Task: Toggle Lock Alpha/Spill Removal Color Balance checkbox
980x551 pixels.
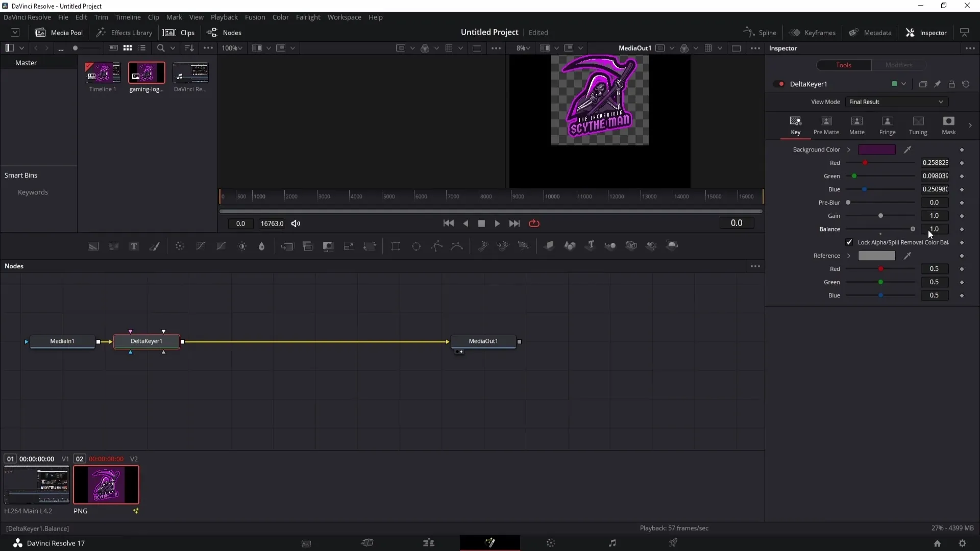Action: 850,242
